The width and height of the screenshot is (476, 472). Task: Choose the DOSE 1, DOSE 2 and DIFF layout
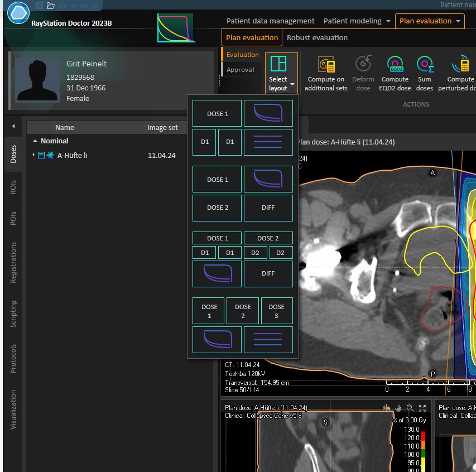[243, 194]
